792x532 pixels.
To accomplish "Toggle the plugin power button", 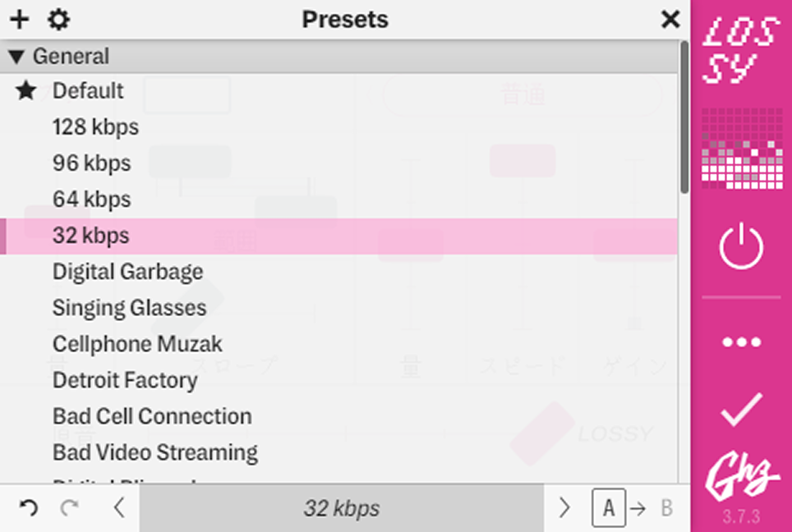I will [x=741, y=246].
